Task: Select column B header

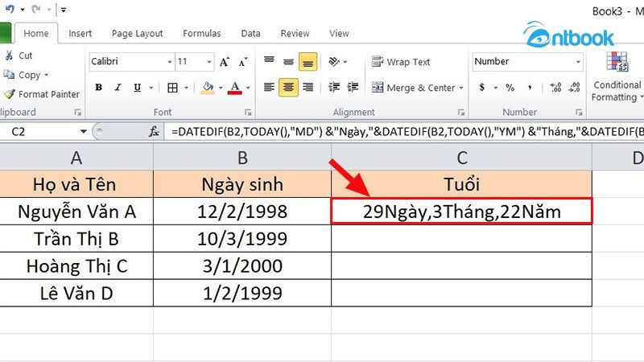Action: click(242, 158)
